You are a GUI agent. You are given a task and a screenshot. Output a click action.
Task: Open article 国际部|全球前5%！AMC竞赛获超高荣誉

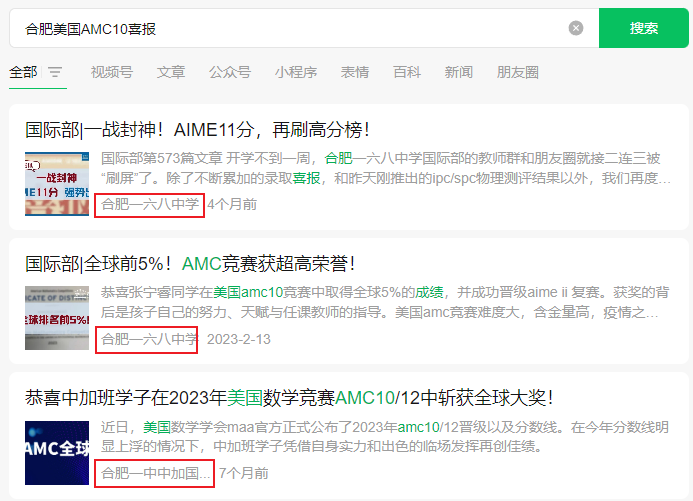190,264
